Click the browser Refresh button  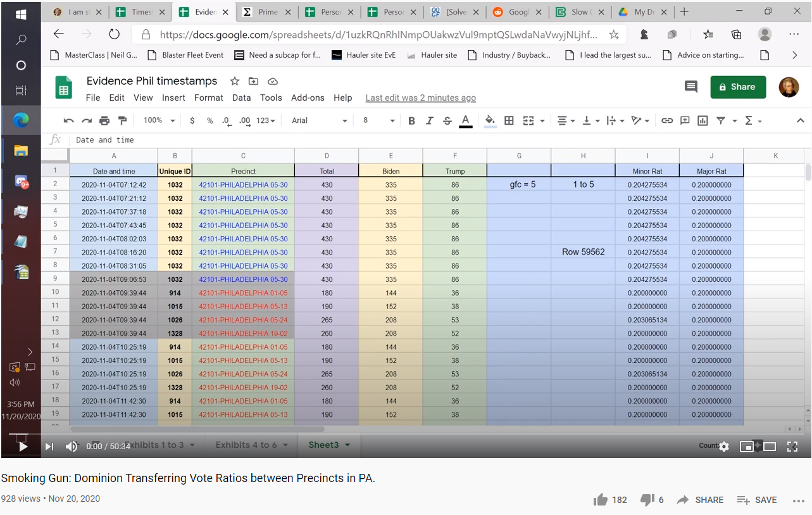pyautogui.click(x=115, y=35)
